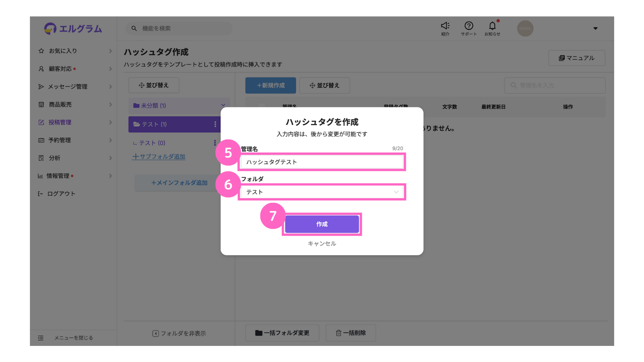Screen dimensions: 644x362
Task: Click the 機能を検索 search field
Action: [179, 28]
